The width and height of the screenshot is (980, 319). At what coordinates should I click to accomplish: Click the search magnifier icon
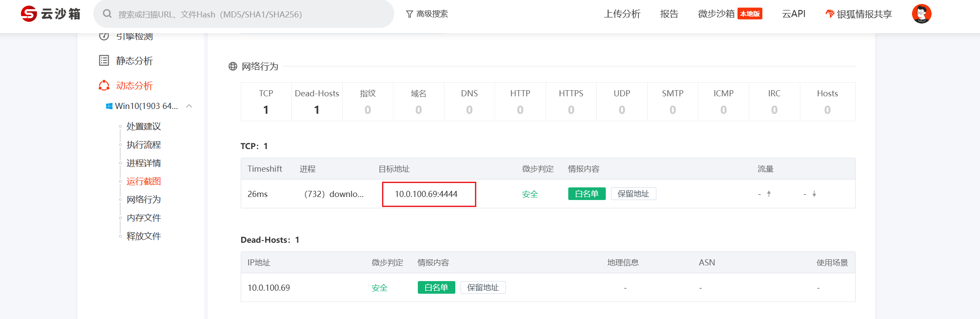click(107, 14)
